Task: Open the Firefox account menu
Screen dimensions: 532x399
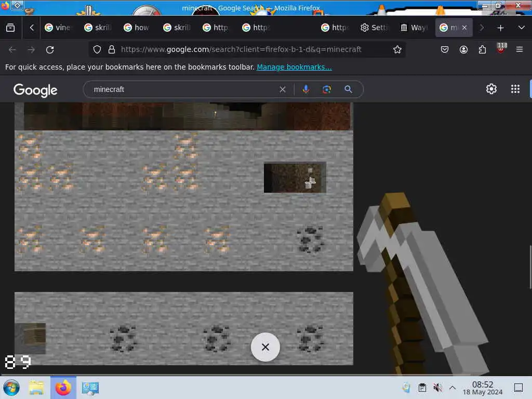Action: (x=463, y=50)
